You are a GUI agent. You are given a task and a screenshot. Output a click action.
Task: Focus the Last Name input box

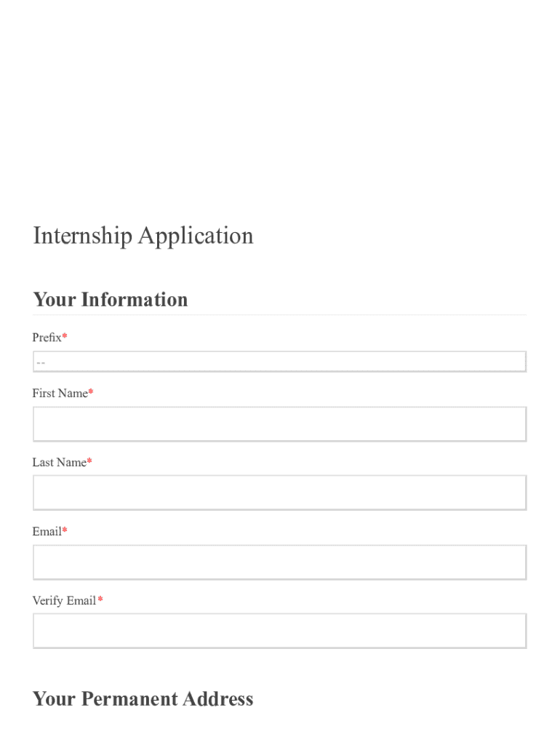(279, 493)
